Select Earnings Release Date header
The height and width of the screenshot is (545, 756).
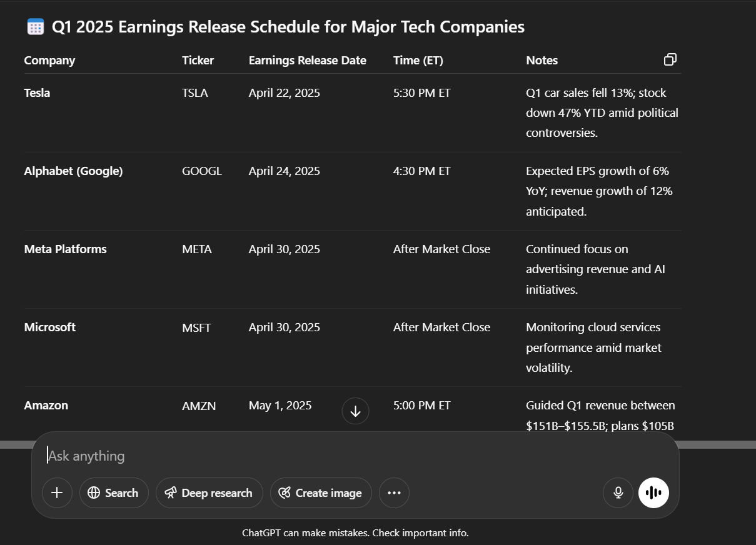tap(307, 61)
